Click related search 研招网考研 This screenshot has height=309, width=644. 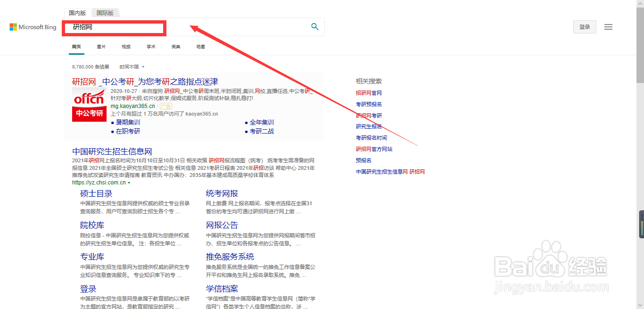(369, 116)
